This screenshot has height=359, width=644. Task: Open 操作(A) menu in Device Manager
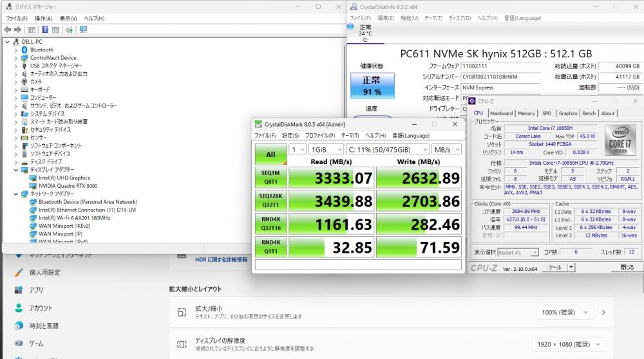tap(44, 19)
